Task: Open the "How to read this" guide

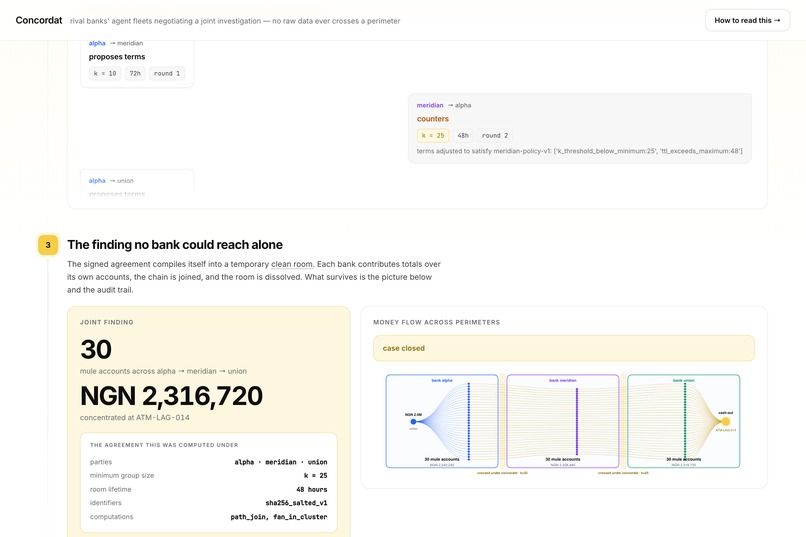Action: pyautogui.click(x=747, y=21)
